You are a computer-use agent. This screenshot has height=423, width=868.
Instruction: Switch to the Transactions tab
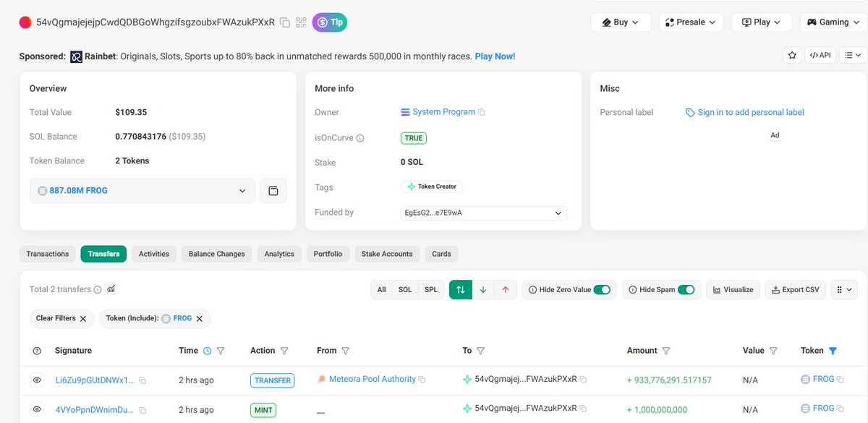coord(48,254)
